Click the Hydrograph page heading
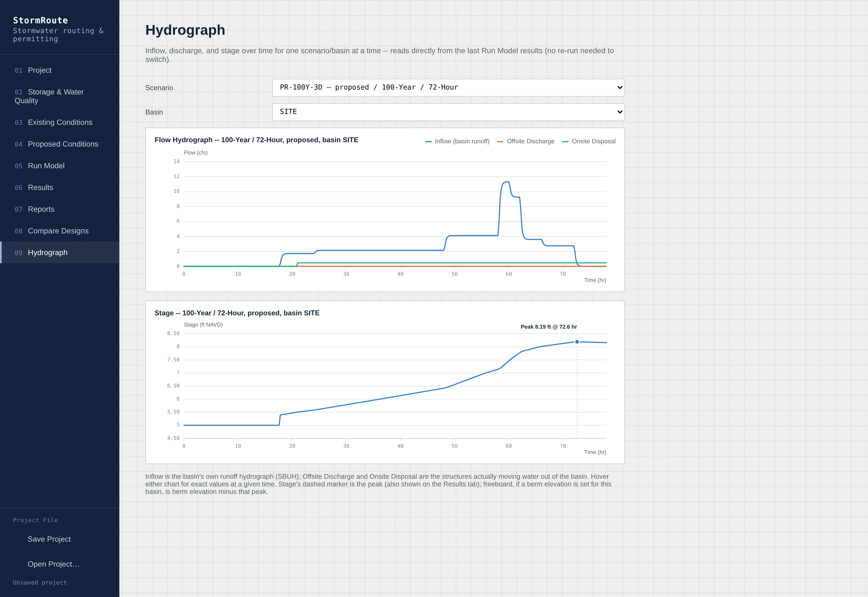Viewport: 868px width, 597px height. coord(186,30)
